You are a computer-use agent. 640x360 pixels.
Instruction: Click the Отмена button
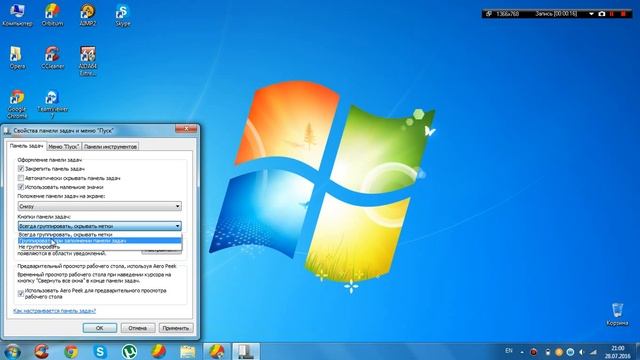pyautogui.click(x=138, y=328)
